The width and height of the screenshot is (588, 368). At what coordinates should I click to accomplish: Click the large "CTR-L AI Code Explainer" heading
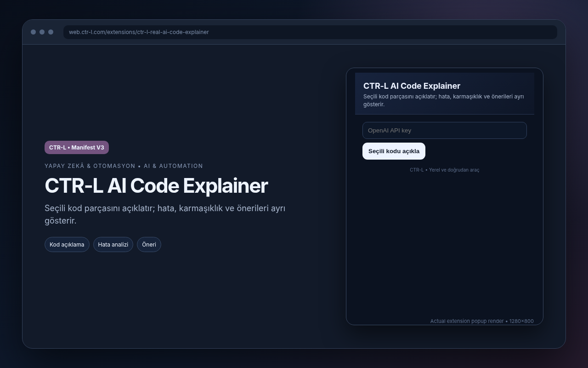coord(156,186)
